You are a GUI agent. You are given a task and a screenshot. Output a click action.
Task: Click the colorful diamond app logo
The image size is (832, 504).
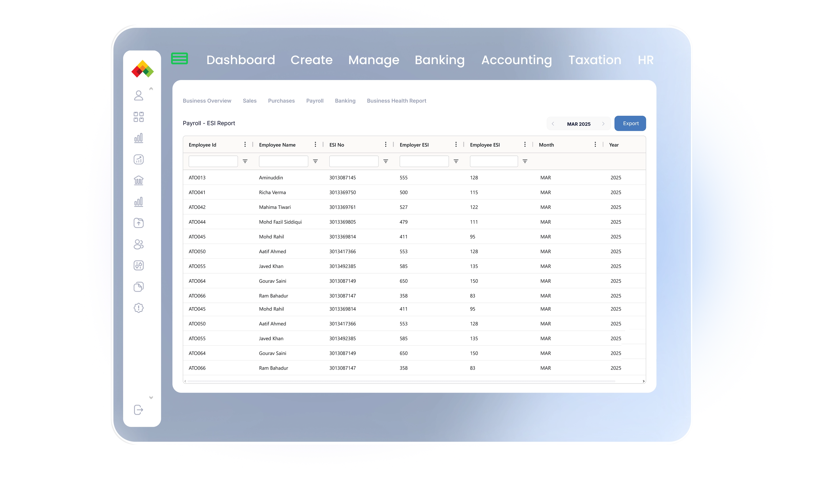click(x=143, y=69)
